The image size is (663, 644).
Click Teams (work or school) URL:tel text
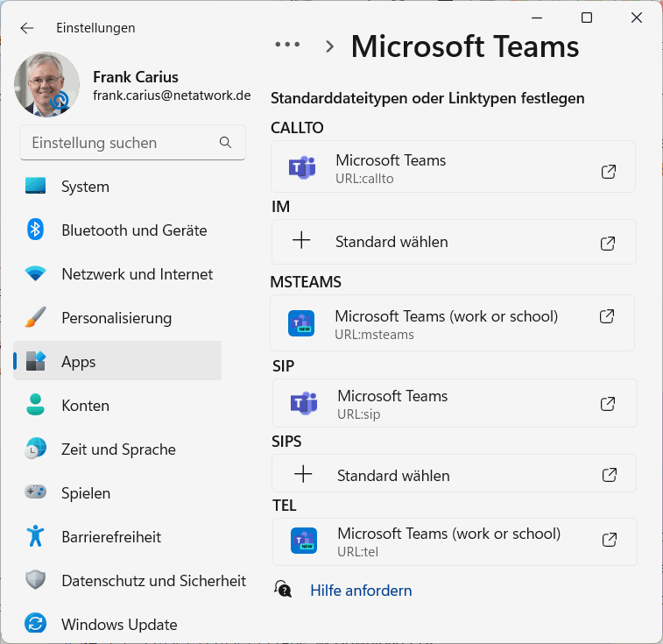click(449, 541)
